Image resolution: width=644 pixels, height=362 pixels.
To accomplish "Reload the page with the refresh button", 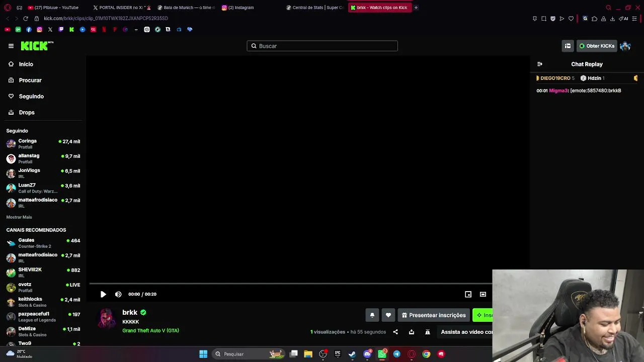I will (26, 19).
